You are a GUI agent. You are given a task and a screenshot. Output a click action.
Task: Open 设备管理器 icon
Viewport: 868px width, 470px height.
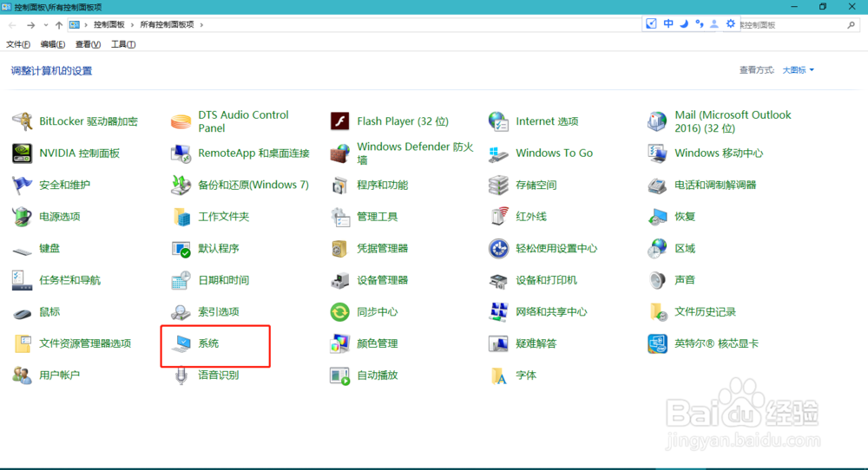[339, 280]
